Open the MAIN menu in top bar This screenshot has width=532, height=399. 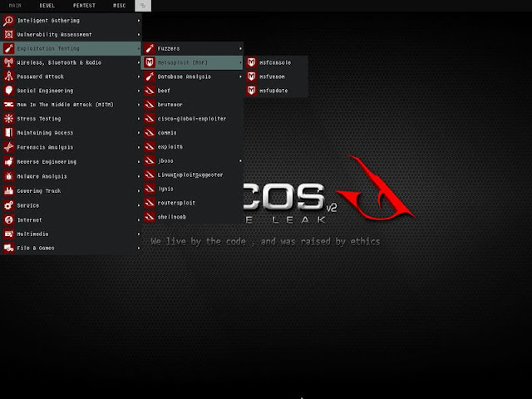tap(15, 6)
